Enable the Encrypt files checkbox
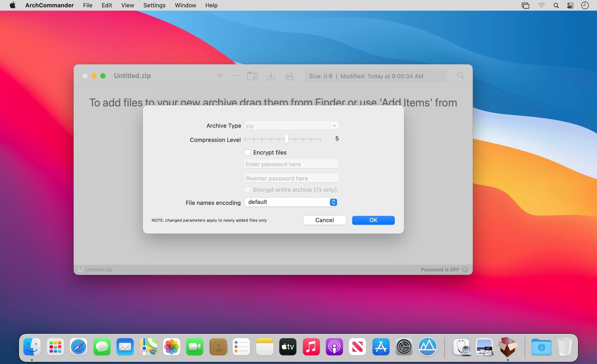Screen dimensions: 597x364 [247, 152]
